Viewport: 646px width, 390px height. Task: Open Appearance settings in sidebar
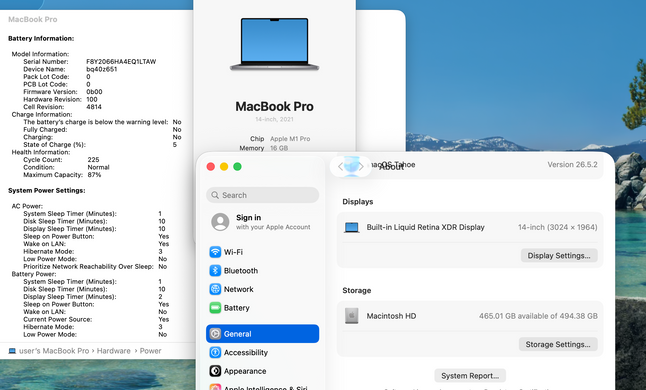pos(262,371)
